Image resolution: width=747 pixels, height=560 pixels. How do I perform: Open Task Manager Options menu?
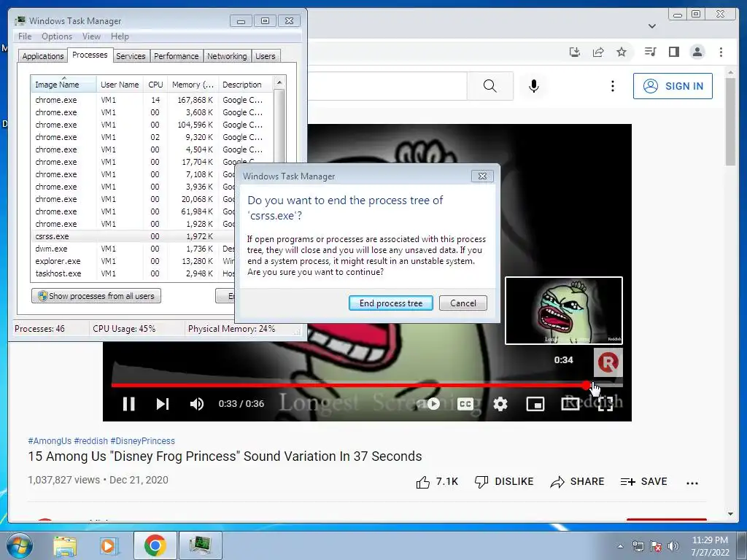click(57, 36)
